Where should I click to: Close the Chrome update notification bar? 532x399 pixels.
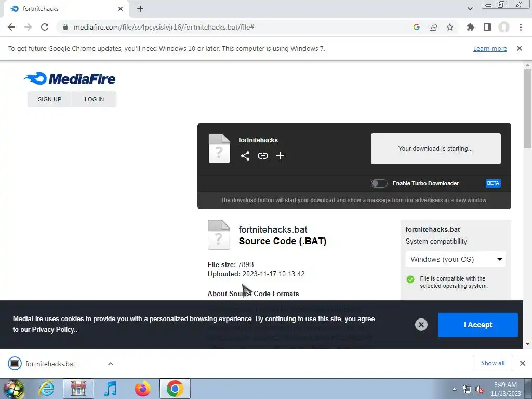pos(520,48)
